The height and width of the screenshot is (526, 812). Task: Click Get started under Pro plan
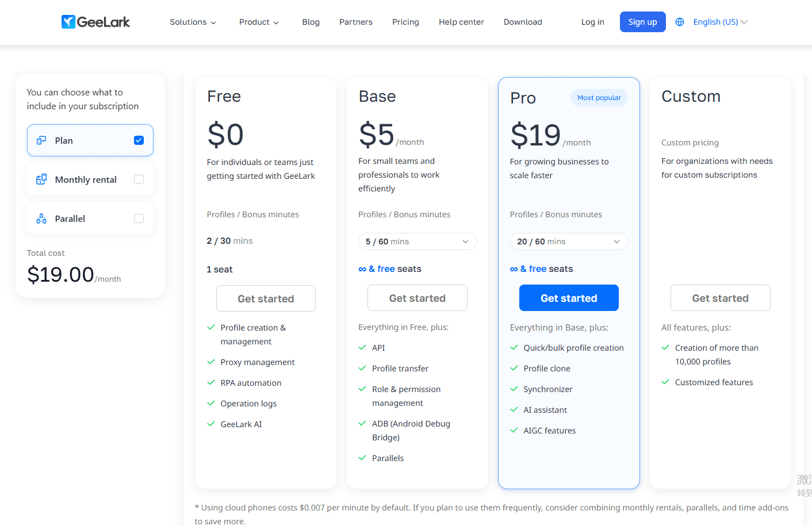569,298
